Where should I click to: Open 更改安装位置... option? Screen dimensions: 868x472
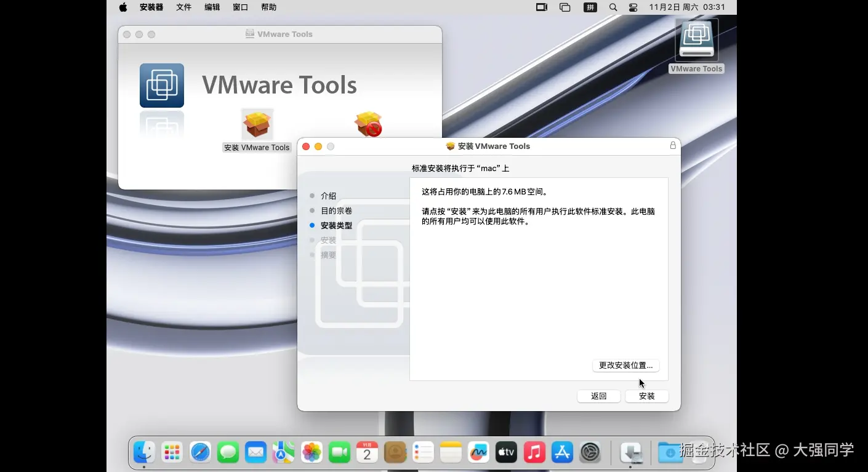pyautogui.click(x=625, y=366)
